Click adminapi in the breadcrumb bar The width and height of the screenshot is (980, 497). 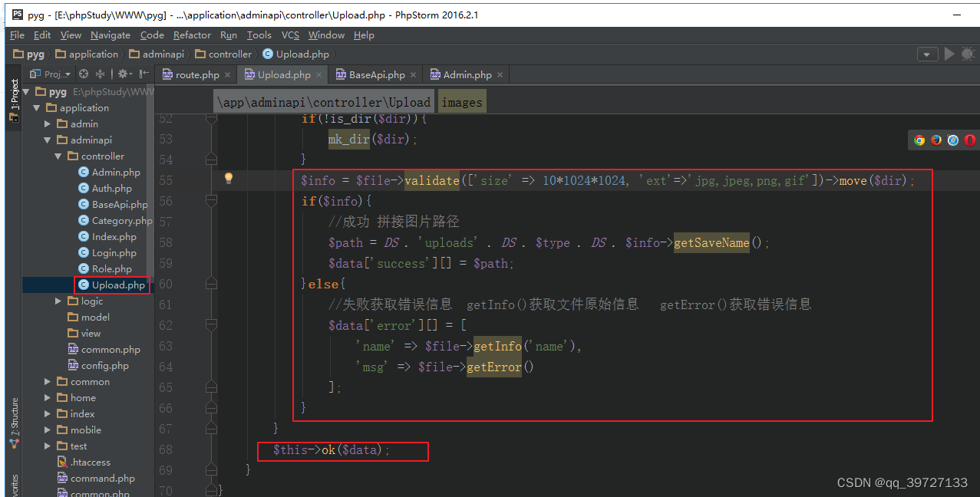[x=157, y=54]
